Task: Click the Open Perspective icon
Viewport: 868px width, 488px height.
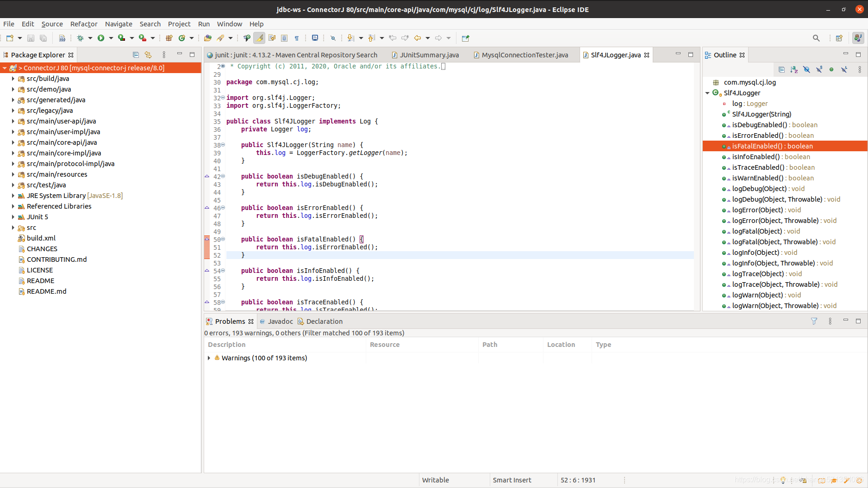Action: (x=839, y=38)
